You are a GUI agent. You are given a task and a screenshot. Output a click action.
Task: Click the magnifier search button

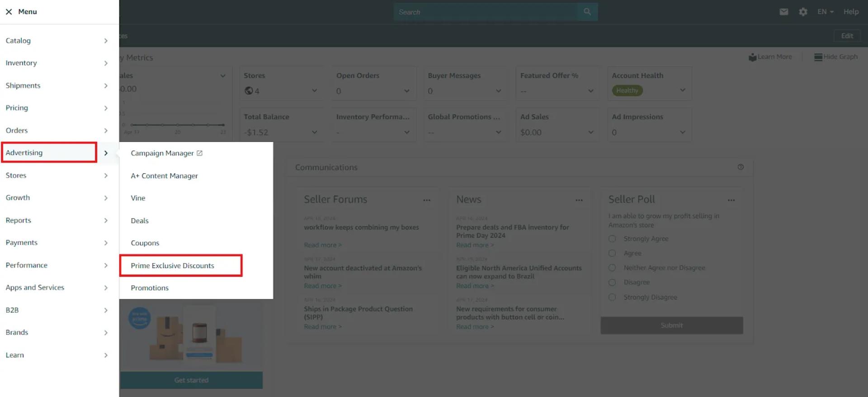pyautogui.click(x=587, y=12)
